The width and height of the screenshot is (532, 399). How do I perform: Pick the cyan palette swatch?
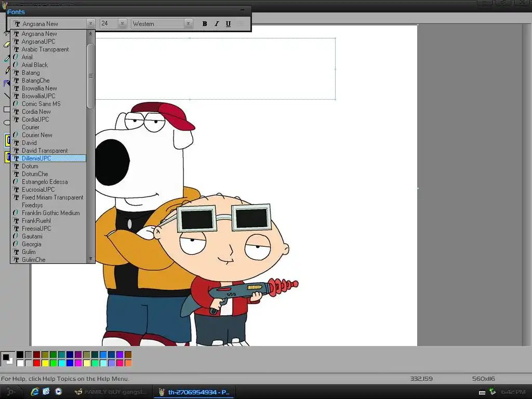(61, 363)
